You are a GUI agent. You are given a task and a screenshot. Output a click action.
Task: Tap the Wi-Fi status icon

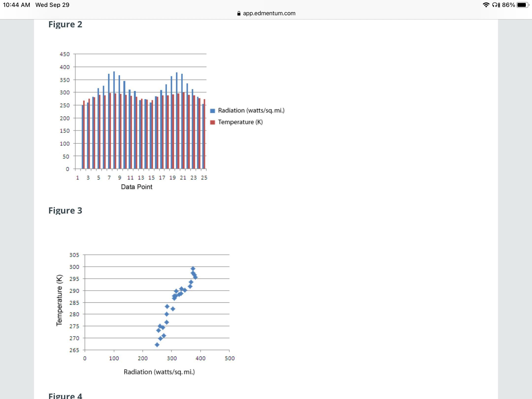click(x=486, y=5)
